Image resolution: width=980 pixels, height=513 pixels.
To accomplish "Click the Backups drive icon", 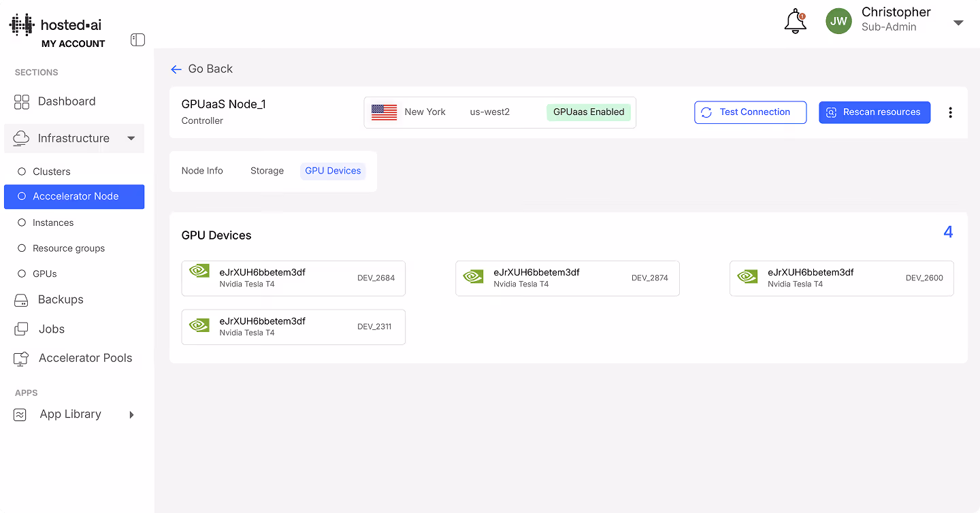I will pyautogui.click(x=21, y=300).
